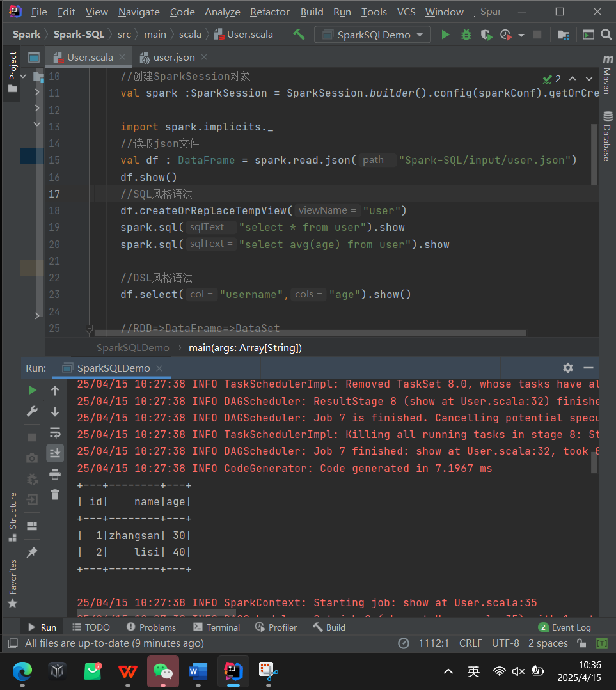Viewport: 616px width, 690px height.
Task: Open Run panel settings gear
Action: [568, 368]
